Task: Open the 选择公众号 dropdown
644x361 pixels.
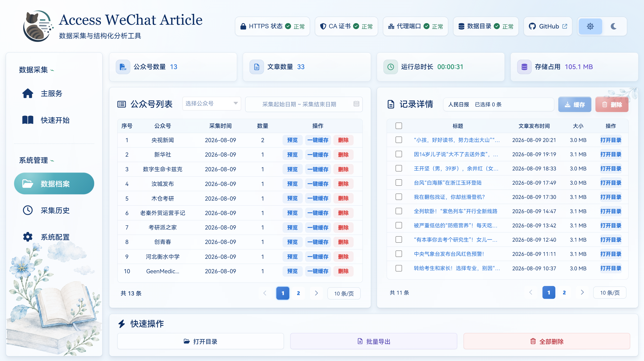Action: click(211, 103)
